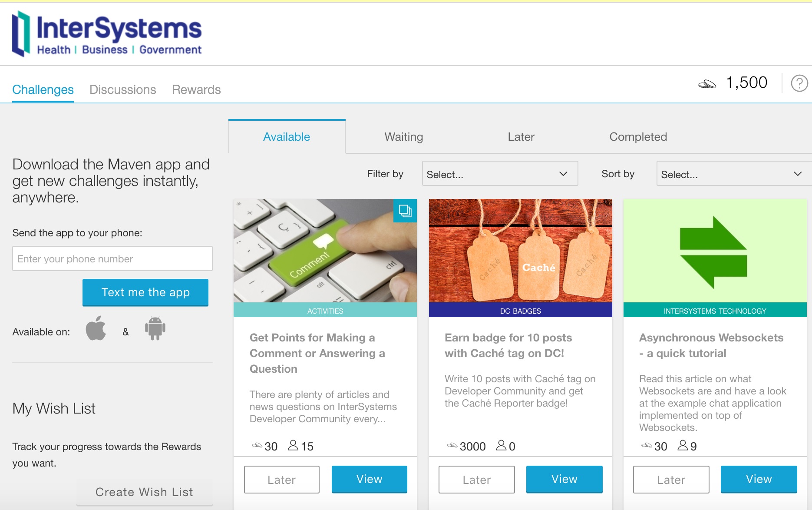Switch to the Challenges tab
This screenshot has width=812, height=510.
tap(43, 89)
